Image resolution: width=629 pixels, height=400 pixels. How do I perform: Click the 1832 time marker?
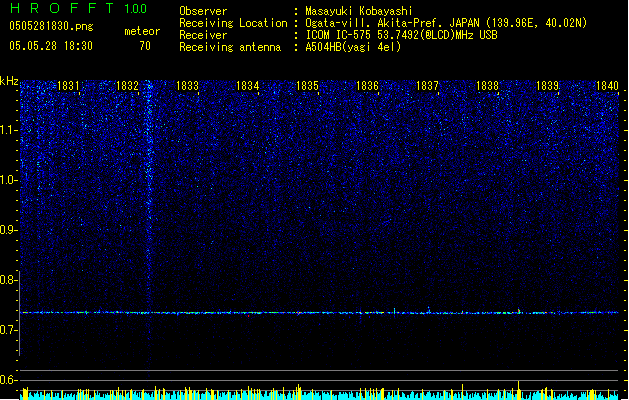(127, 86)
